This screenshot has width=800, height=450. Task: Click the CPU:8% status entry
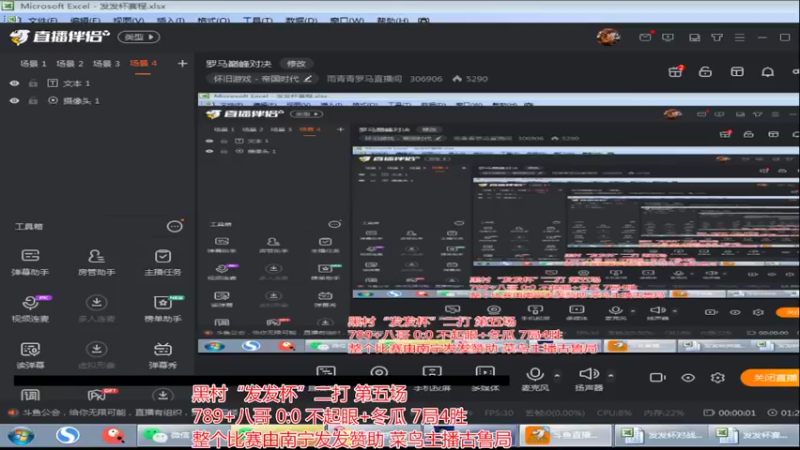pyautogui.click(x=614, y=412)
